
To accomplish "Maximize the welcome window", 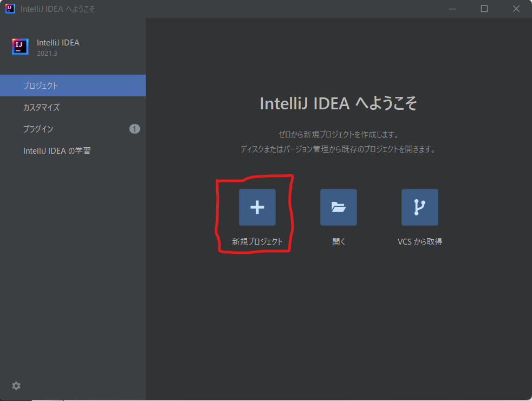I will 484,9.
